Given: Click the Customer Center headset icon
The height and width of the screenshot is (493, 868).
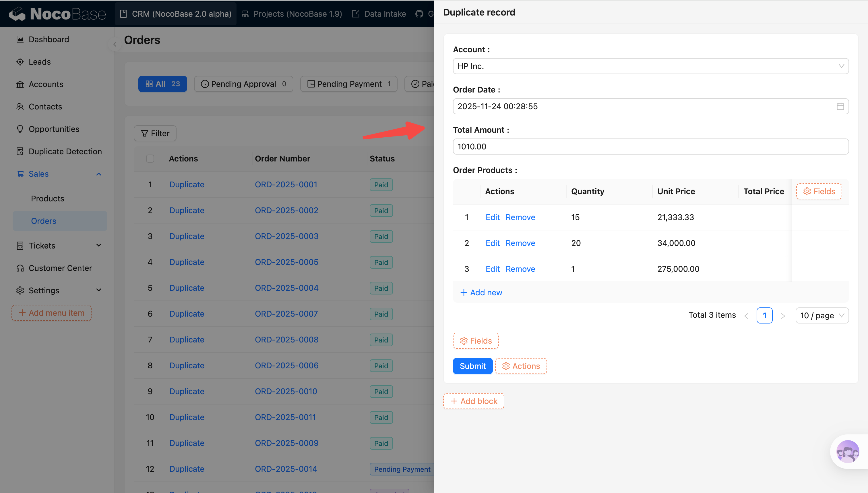Looking at the screenshot, I should click(20, 268).
